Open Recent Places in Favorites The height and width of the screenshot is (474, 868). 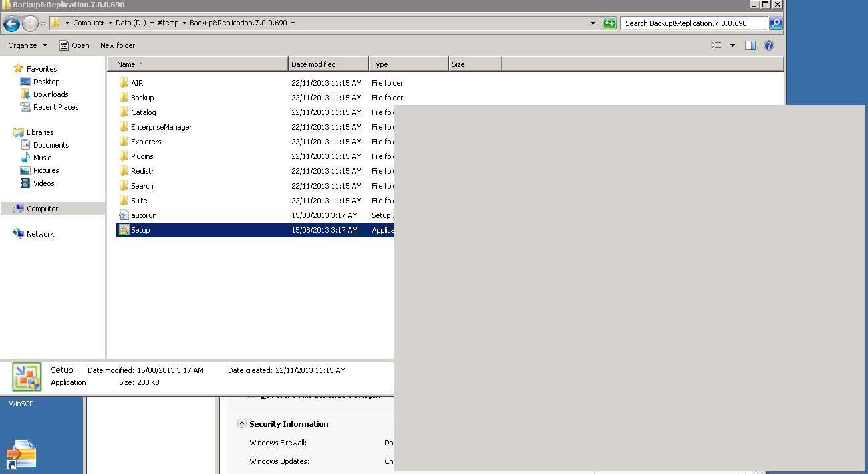[x=55, y=107]
